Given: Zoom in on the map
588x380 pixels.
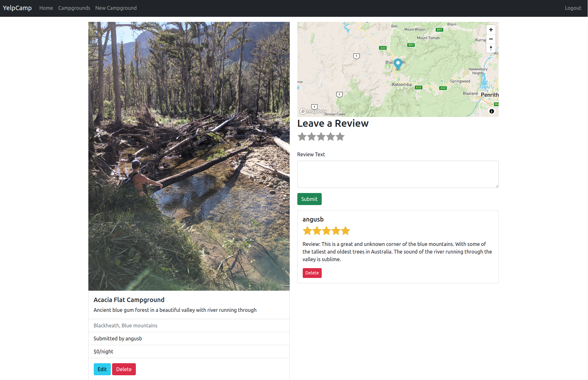Looking at the screenshot, I should (491, 30).
